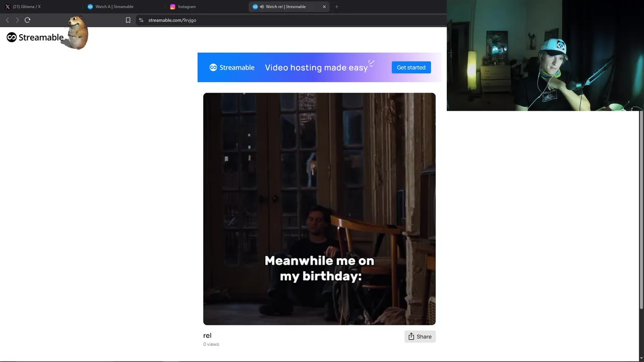Click the hamster sticker overlay
Image resolution: width=644 pixels, height=362 pixels.
pos(76,33)
